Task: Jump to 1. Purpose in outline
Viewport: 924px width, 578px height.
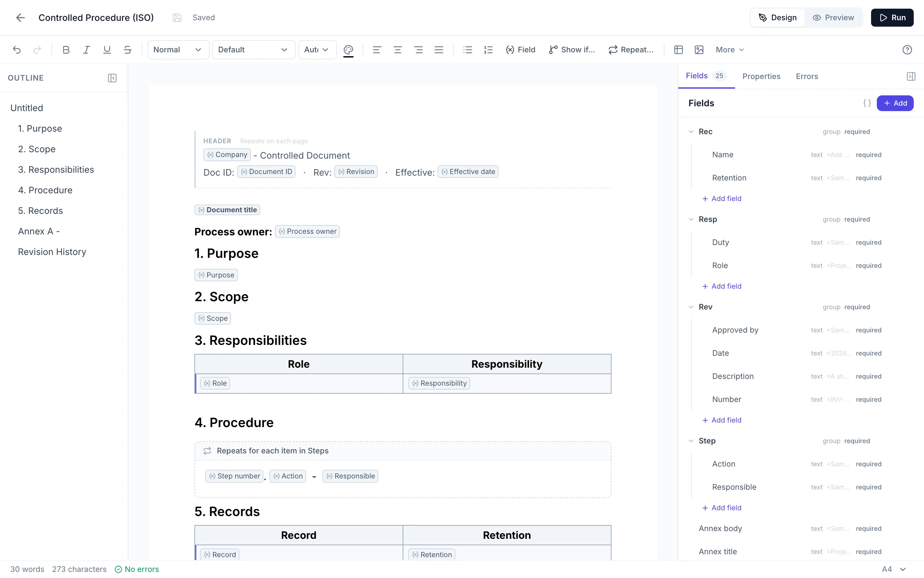Action: click(x=40, y=128)
